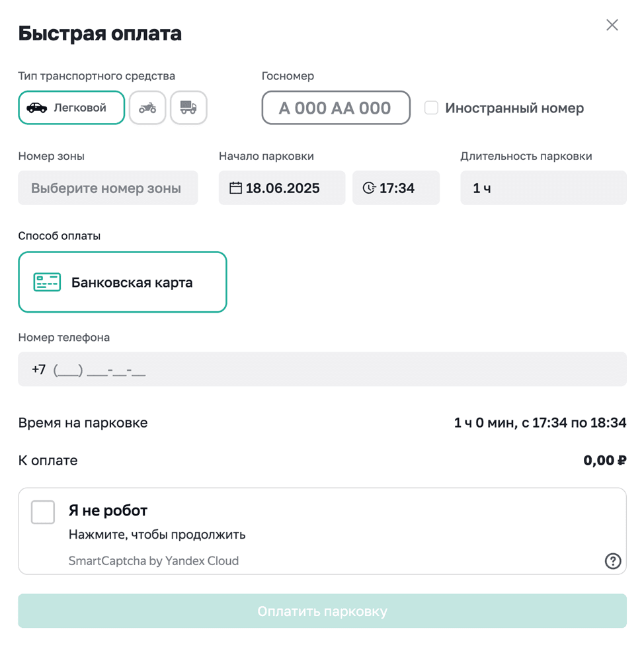Click the clock icon beside 17:34

pos(369,188)
